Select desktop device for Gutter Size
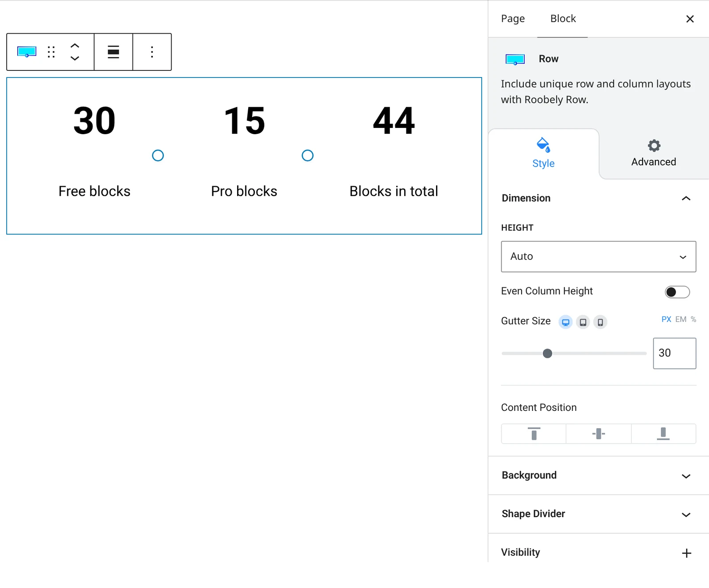The width and height of the screenshot is (709, 588). pyautogui.click(x=565, y=322)
